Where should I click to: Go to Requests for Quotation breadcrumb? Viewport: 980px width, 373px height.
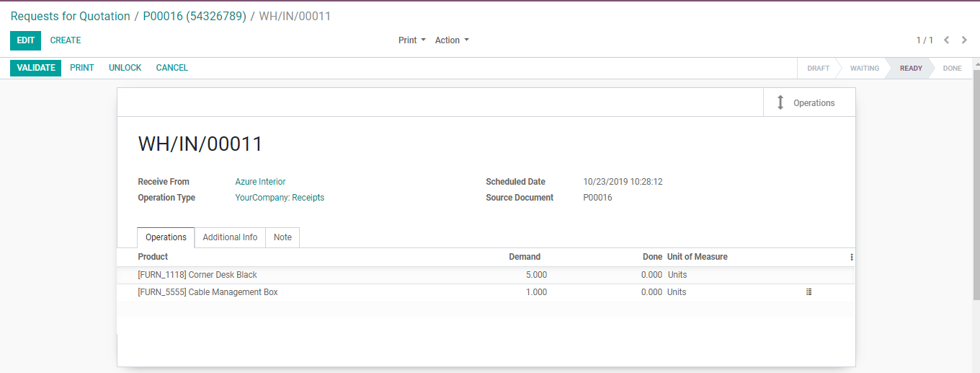pos(71,16)
